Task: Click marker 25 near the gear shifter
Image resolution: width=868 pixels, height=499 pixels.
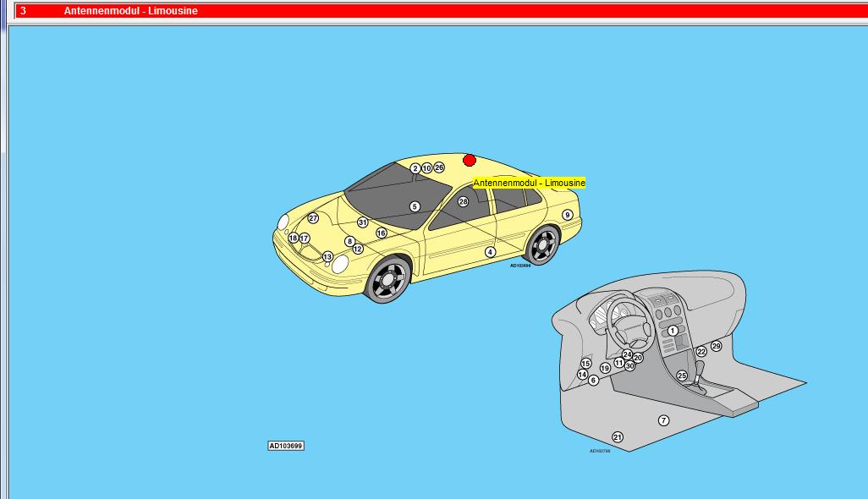Action: tap(682, 376)
